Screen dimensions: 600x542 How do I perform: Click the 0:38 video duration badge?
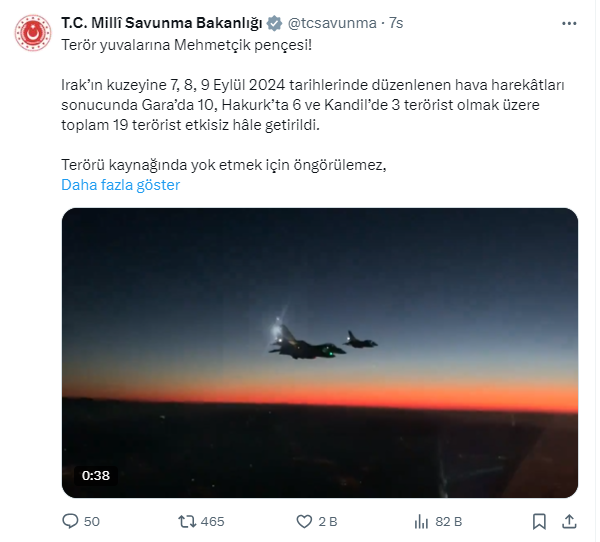95,476
